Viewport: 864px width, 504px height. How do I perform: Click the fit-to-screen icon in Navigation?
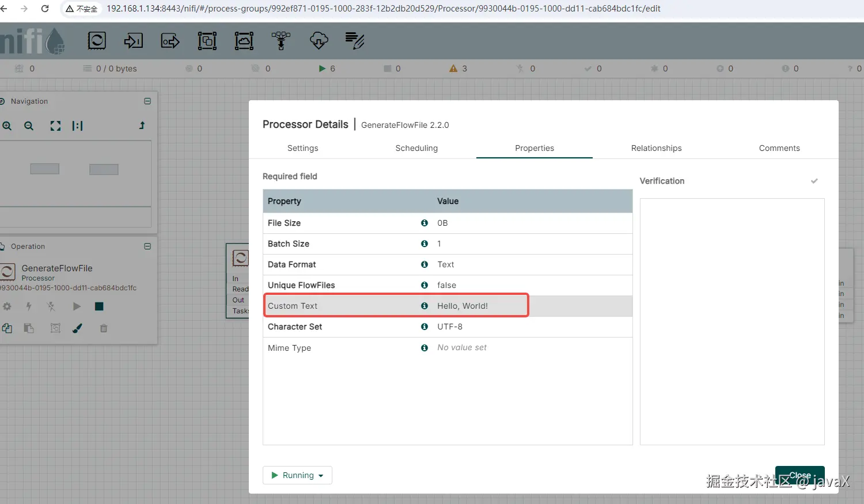[x=55, y=126]
